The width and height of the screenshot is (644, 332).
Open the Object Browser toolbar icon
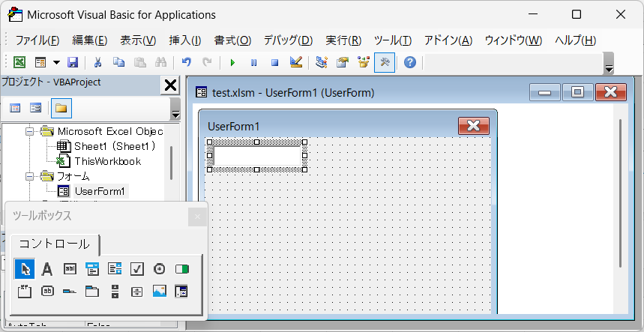tap(364, 62)
